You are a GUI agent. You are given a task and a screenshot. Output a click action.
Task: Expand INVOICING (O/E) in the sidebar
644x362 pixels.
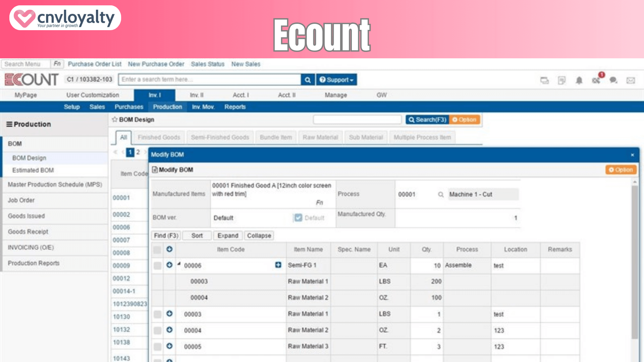coord(54,248)
